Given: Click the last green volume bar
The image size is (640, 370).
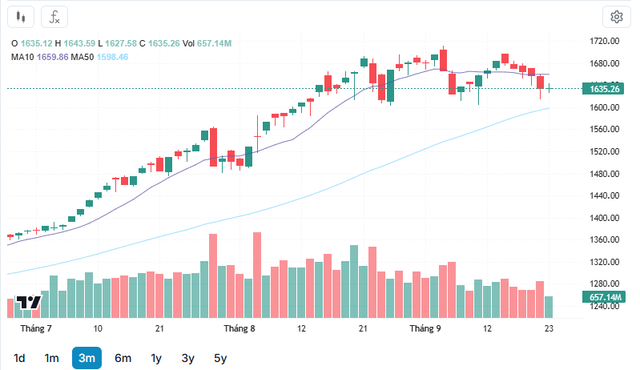Looking at the screenshot, I should coord(549,307).
